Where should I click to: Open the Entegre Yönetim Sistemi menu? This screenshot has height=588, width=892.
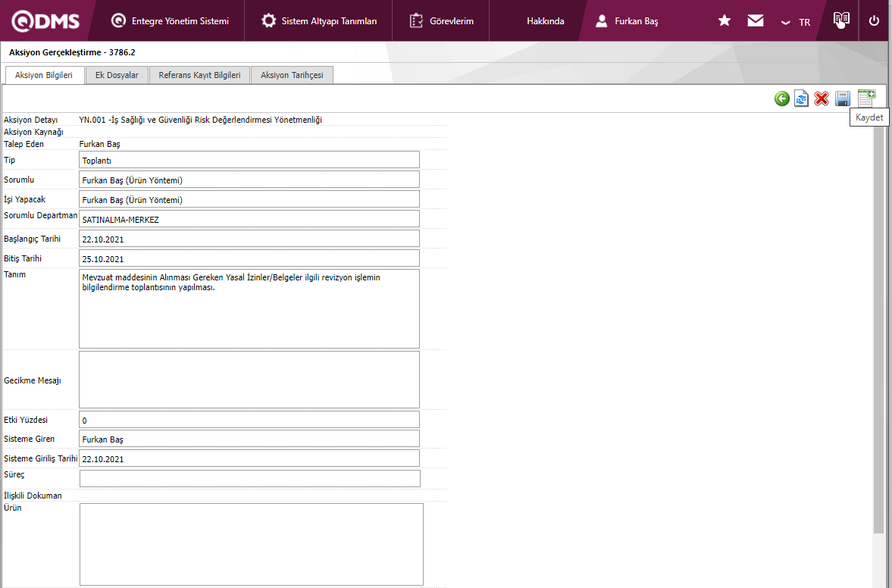tap(170, 21)
